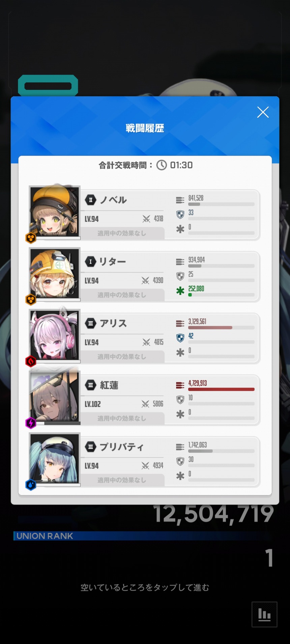Click ノベル's iron element badge
The width and height of the screenshot is (290, 644).
click(31, 238)
